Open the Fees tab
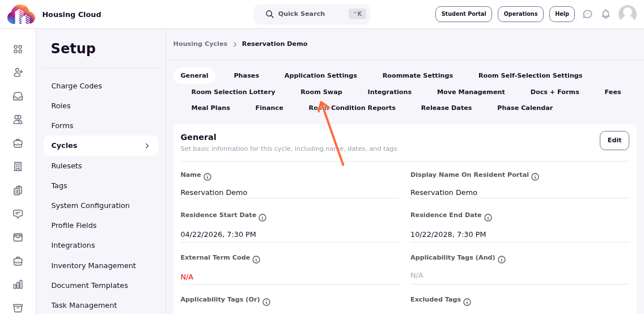 613,92
